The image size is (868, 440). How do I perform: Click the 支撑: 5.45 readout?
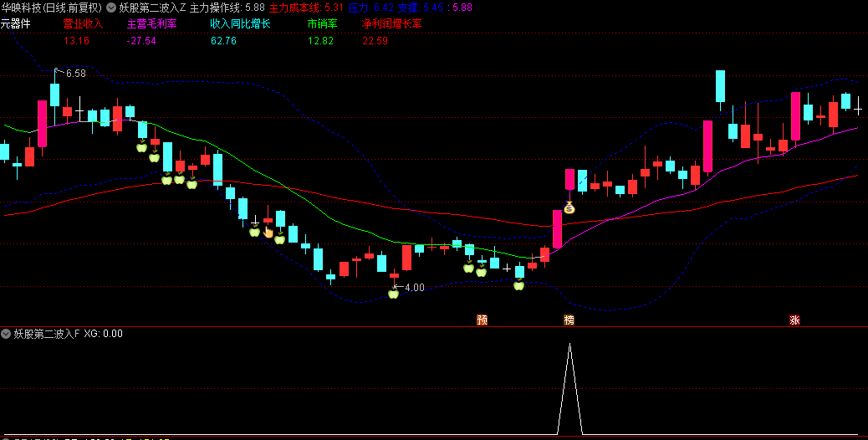point(421,8)
